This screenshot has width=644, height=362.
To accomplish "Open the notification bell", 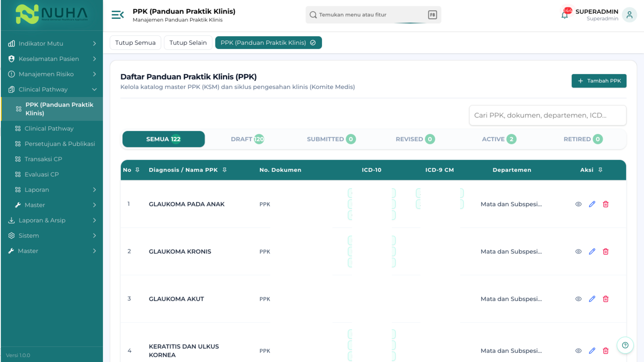I will (565, 15).
